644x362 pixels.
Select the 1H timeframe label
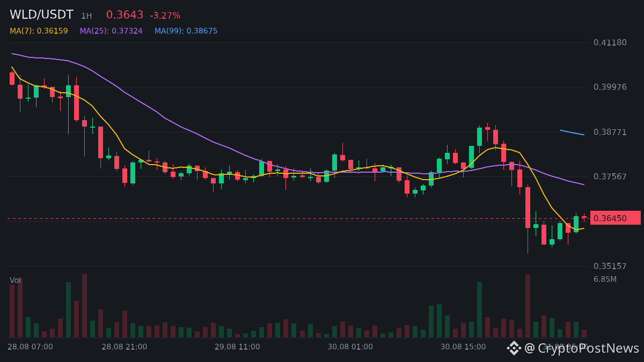(86, 16)
